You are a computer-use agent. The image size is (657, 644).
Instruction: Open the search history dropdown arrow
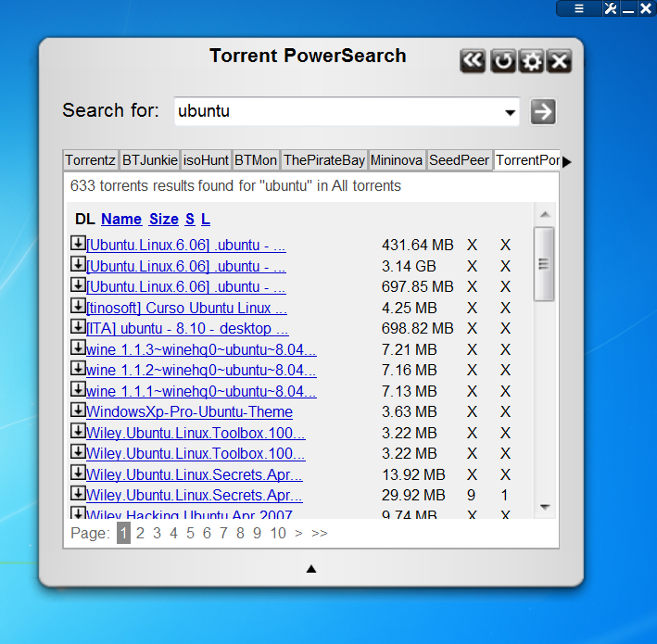coord(510,112)
